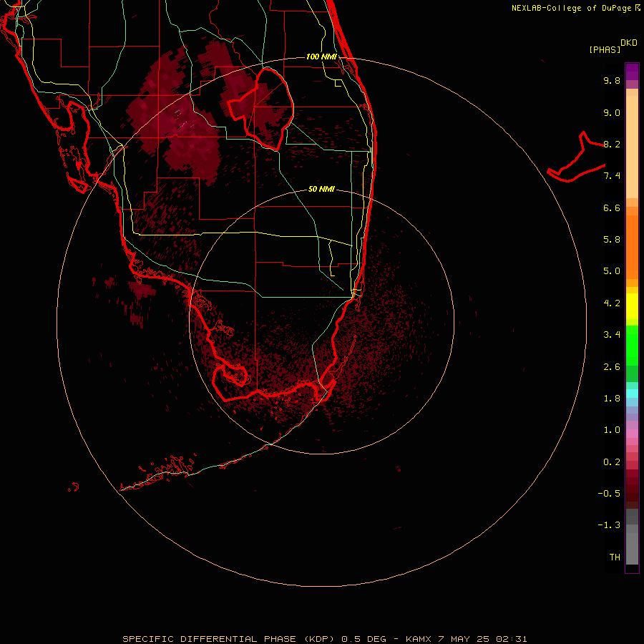Click the 8.2 legend value
644x644 pixels.
612,144
